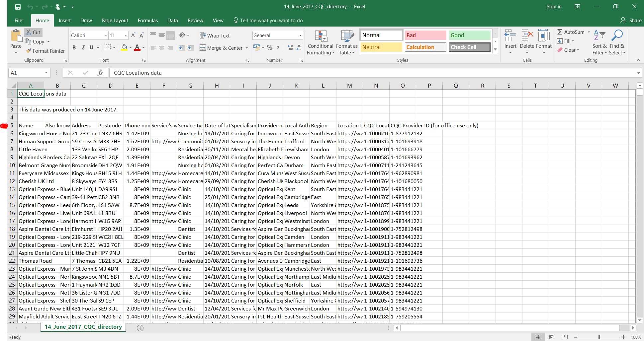Select the 14_June_2017_CQC_directory sheet tab
This screenshot has width=644, height=341.
click(x=83, y=327)
